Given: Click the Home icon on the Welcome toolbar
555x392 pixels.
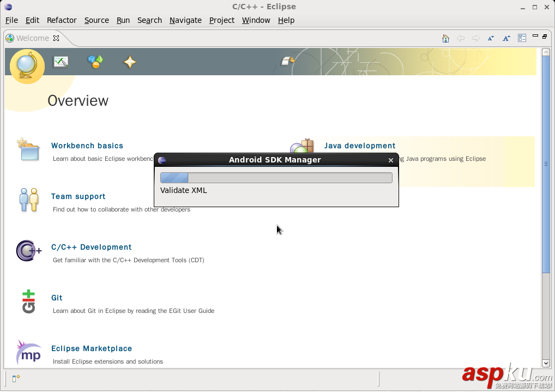Looking at the screenshot, I should point(445,38).
